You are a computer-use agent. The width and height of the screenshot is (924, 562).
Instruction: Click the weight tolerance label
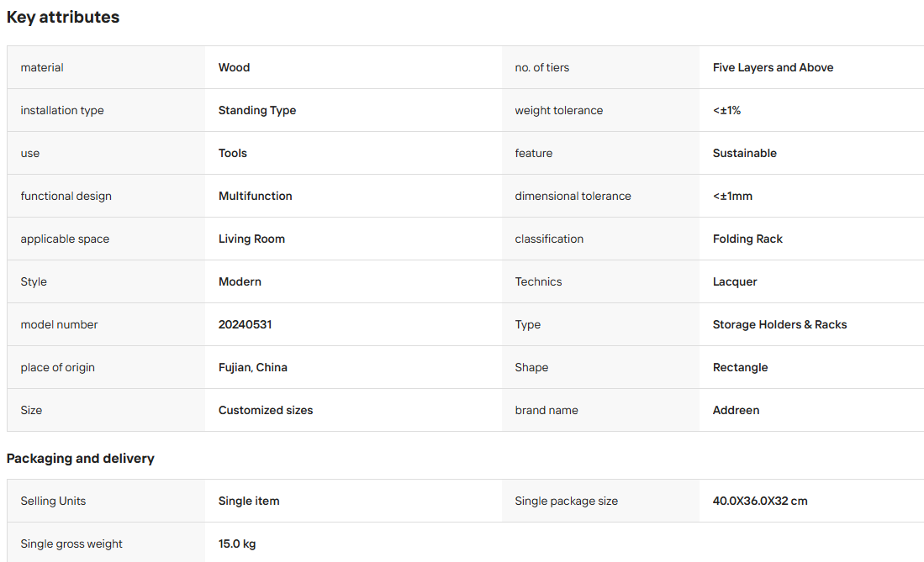(x=558, y=110)
